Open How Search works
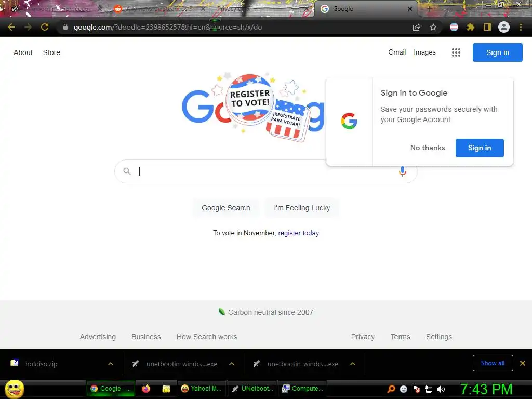The height and width of the screenshot is (399, 532). [207, 337]
